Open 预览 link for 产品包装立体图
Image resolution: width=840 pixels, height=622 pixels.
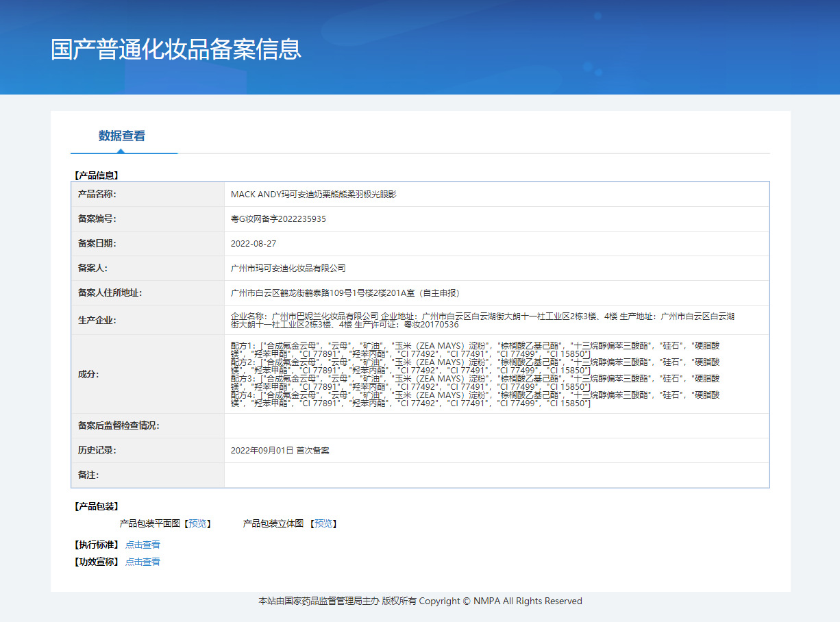(x=323, y=523)
